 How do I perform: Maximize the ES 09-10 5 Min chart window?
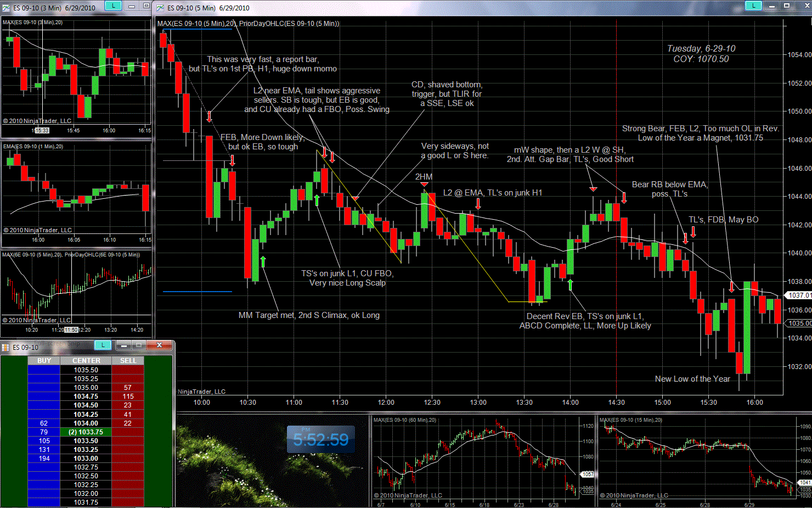click(786, 6)
